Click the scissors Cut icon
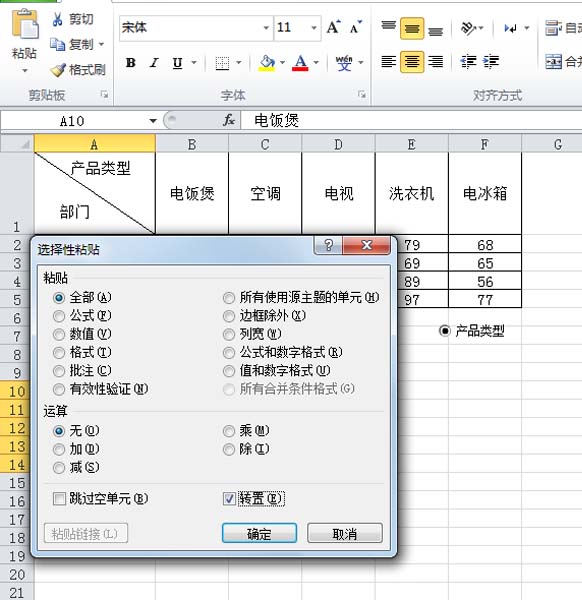Screen dimensions: 582x600 (x=57, y=19)
